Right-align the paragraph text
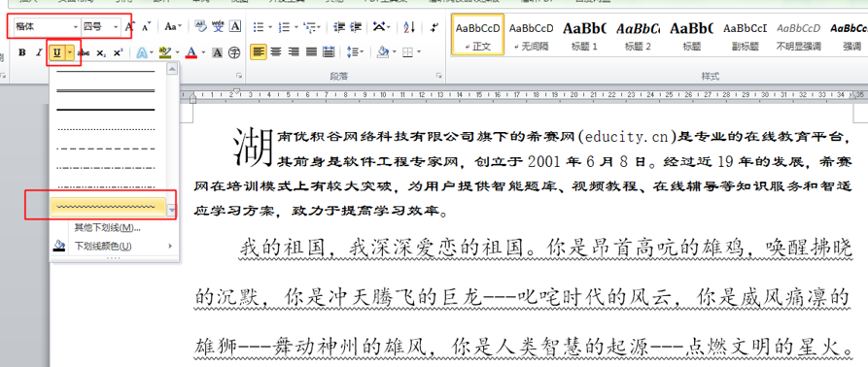This screenshot has height=367, width=868. pos(294,52)
